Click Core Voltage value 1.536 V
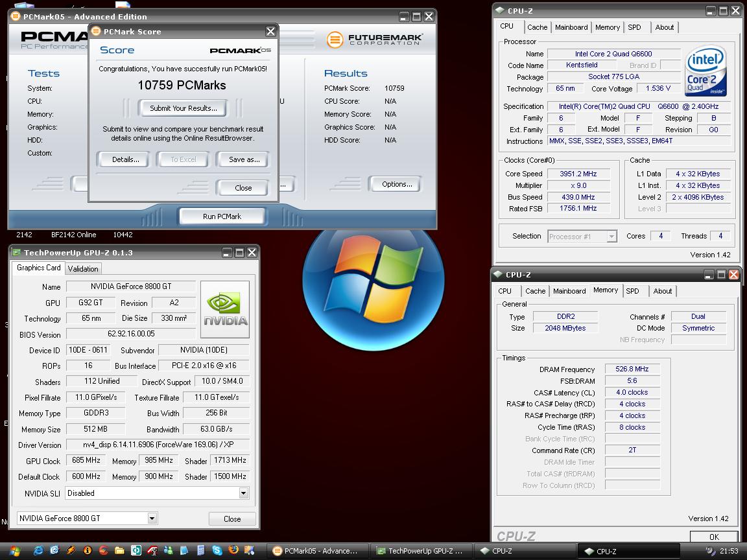Viewport: 747px width, 560px height. click(658, 89)
